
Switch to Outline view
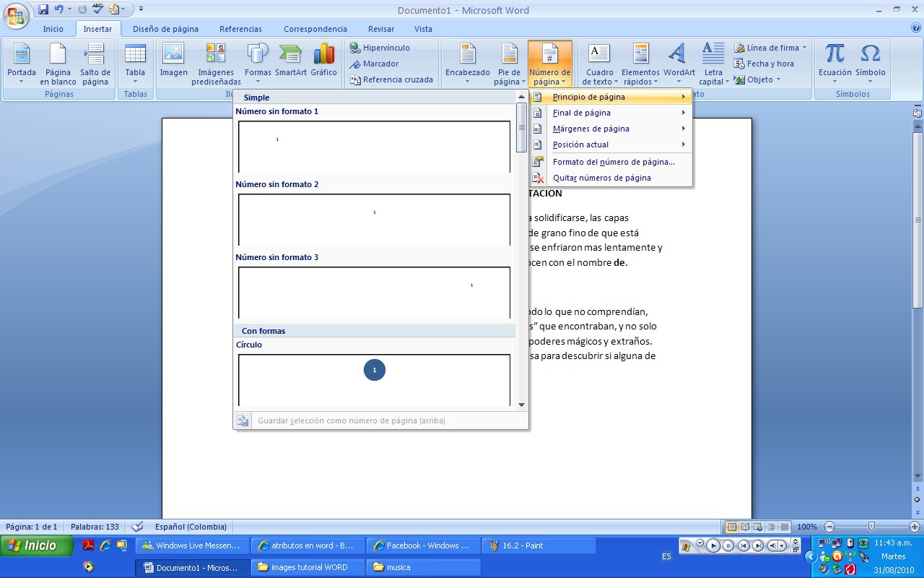click(772, 527)
